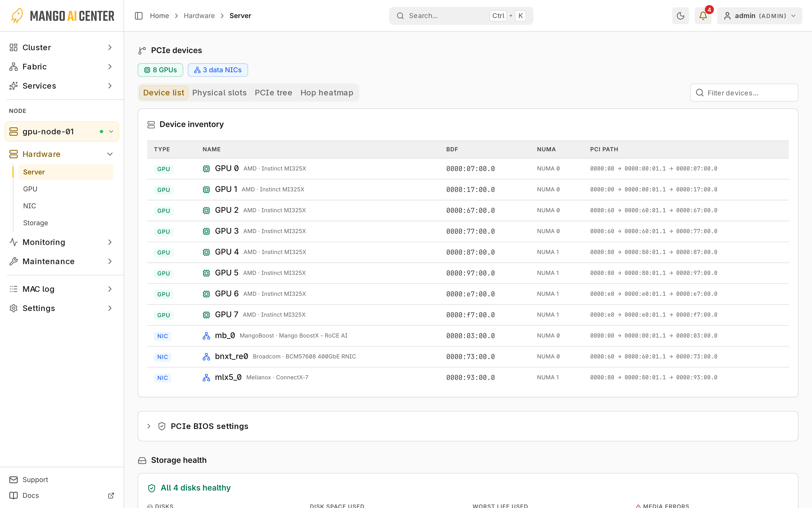The image size is (812, 508).
Task: Click the mlx5_0 network icon
Action: point(206,378)
